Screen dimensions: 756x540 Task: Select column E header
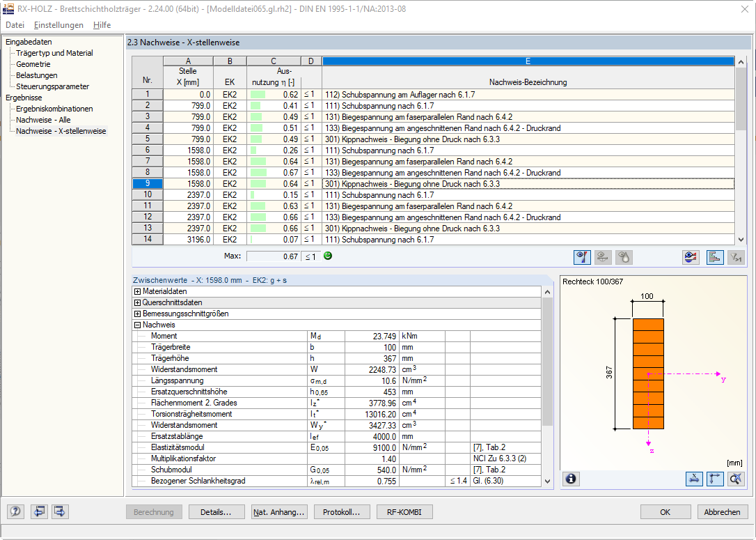528,61
